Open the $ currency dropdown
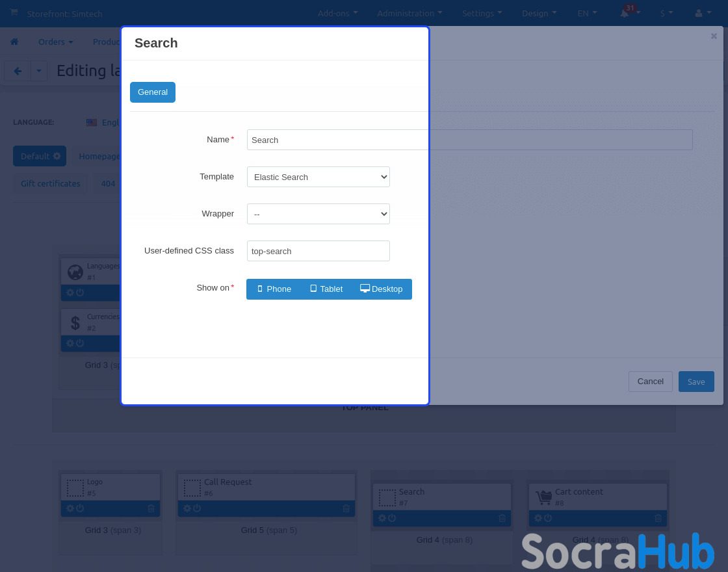 click(666, 14)
